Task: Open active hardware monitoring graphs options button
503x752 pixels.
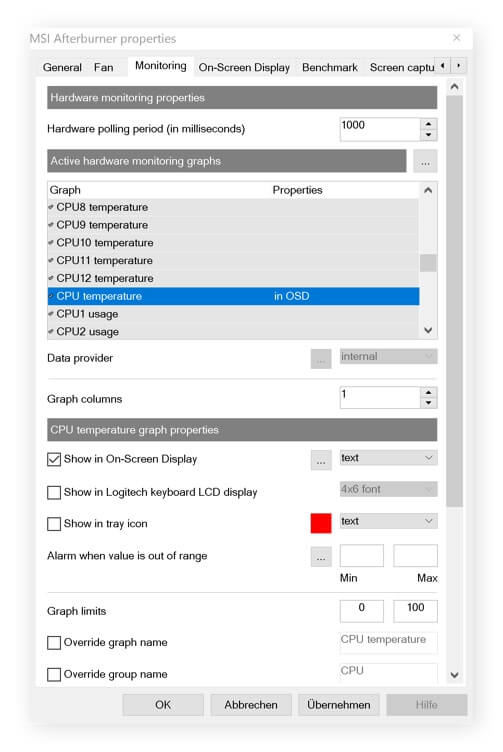Action: pos(425,161)
